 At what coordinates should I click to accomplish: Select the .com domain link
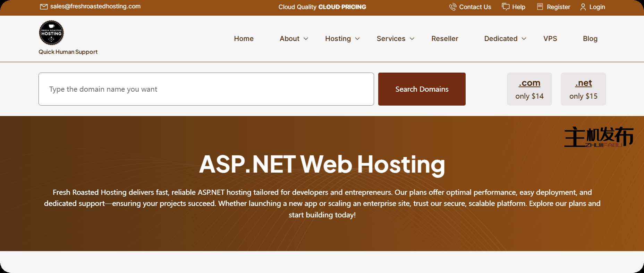coord(529,83)
